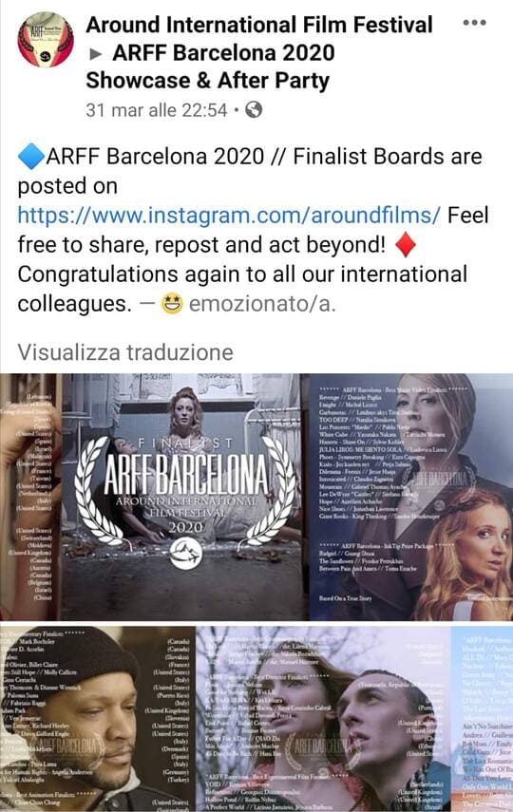
Task: Click the post timestamp 31 mar alle 22:54
Action: coord(157,110)
